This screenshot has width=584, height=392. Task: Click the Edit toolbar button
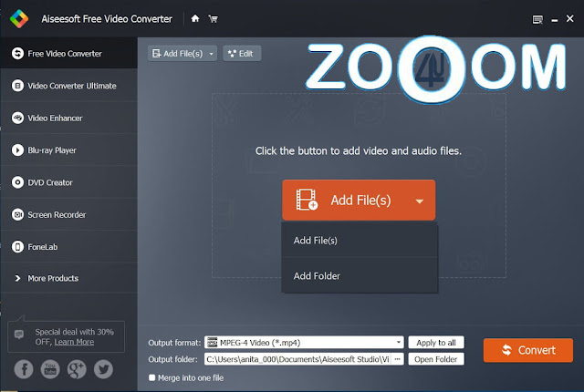tap(242, 54)
